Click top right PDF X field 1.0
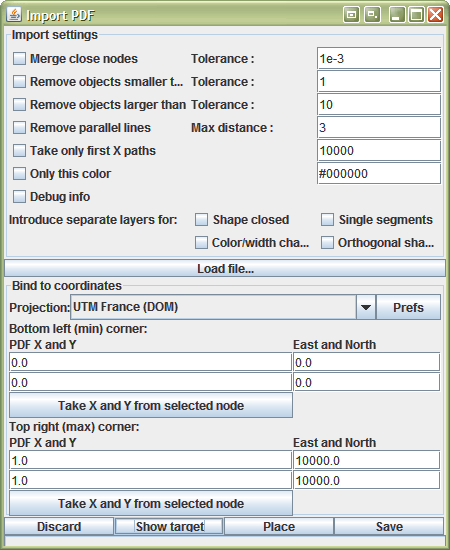 point(150,460)
